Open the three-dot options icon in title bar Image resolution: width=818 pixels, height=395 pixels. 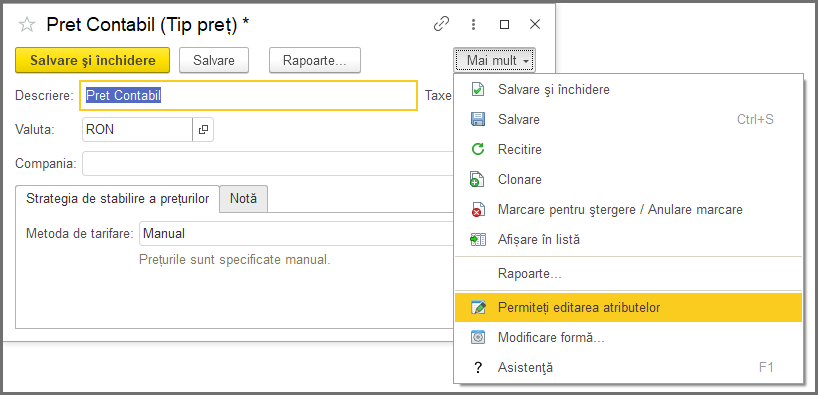pos(473,25)
